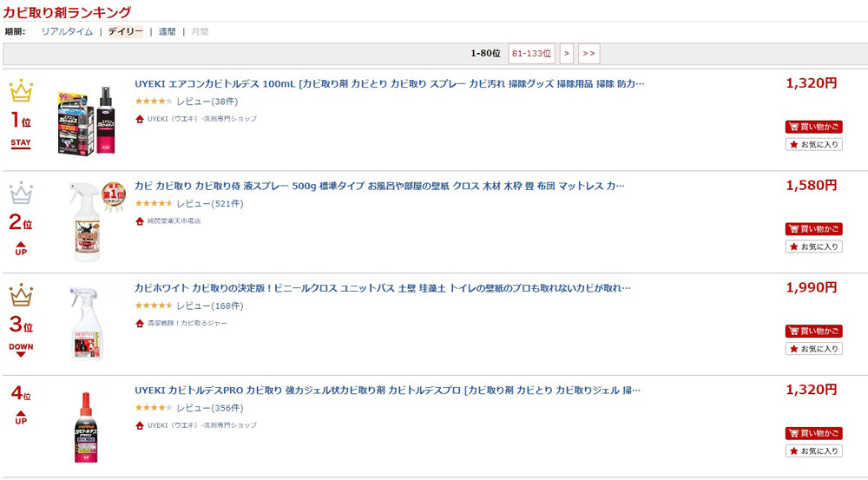Click the house icon beside 純閃堂楽天市場店

tap(140, 220)
